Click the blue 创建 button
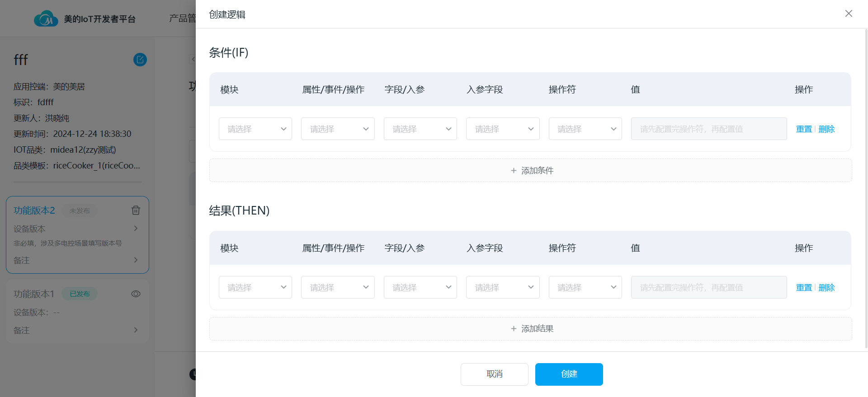868x397 pixels. pyautogui.click(x=569, y=374)
